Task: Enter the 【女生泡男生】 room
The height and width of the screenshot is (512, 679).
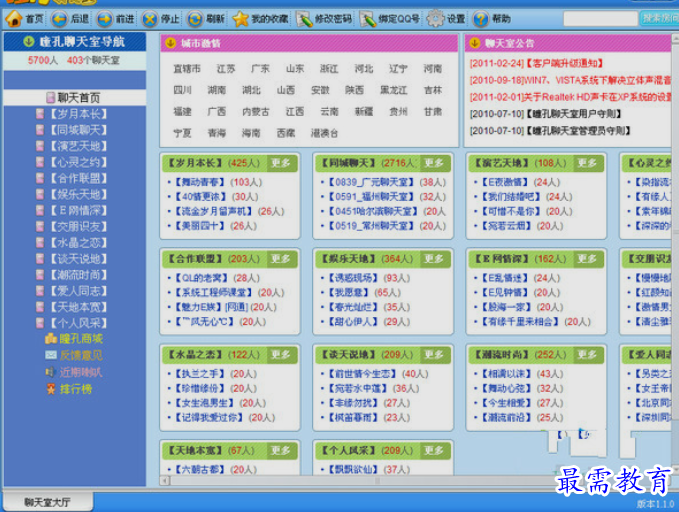Action: (204, 403)
